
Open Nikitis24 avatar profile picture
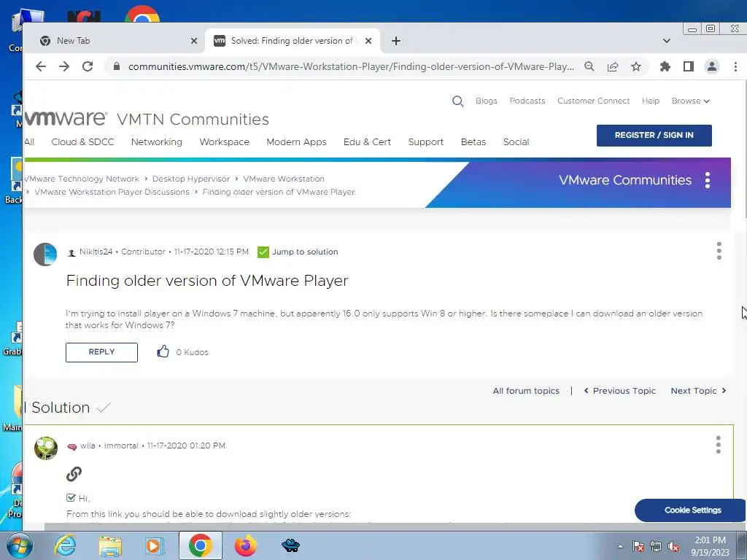(x=45, y=254)
